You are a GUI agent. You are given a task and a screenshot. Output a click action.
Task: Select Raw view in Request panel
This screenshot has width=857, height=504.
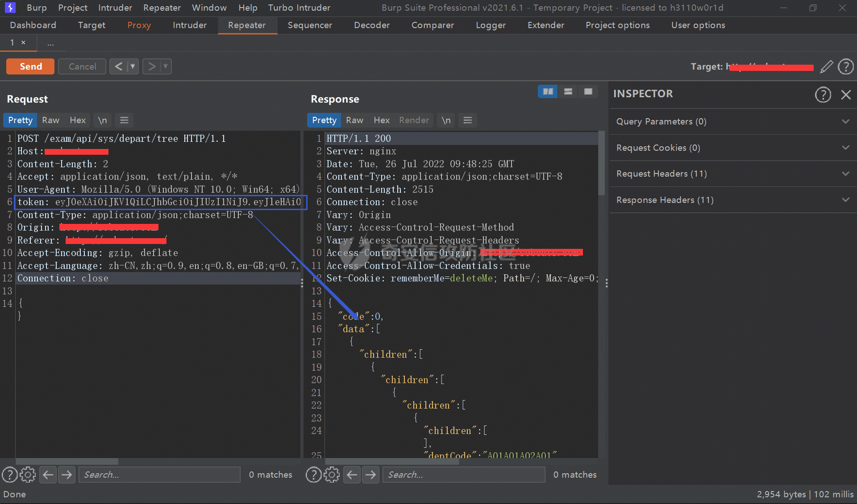point(50,120)
